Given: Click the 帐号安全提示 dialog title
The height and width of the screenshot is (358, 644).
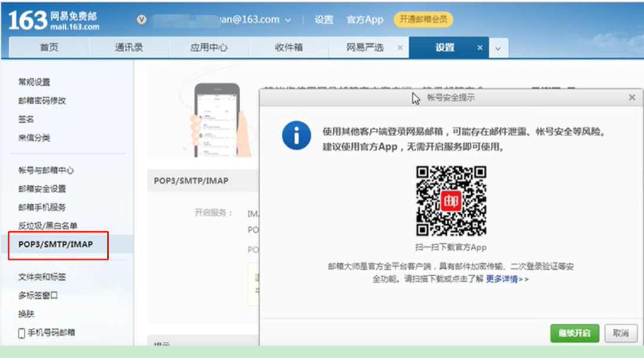Looking at the screenshot, I should [x=451, y=97].
